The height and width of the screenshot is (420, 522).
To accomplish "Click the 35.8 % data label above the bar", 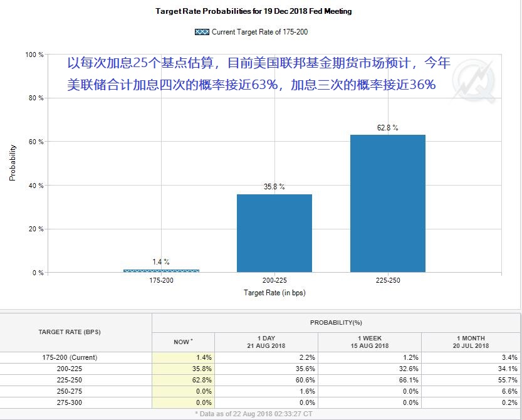I will point(274,187).
